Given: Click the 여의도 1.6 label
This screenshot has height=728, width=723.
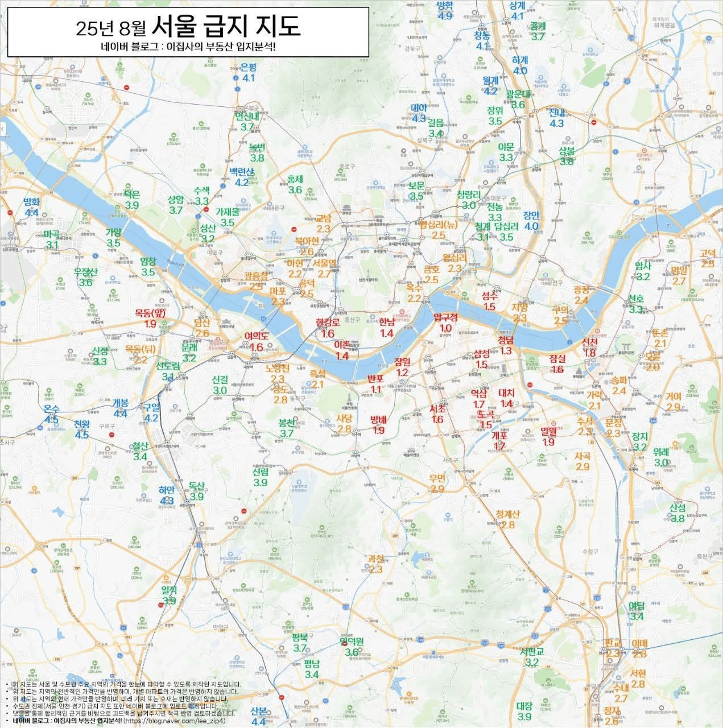Looking at the screenshot, I should [257, 342].
